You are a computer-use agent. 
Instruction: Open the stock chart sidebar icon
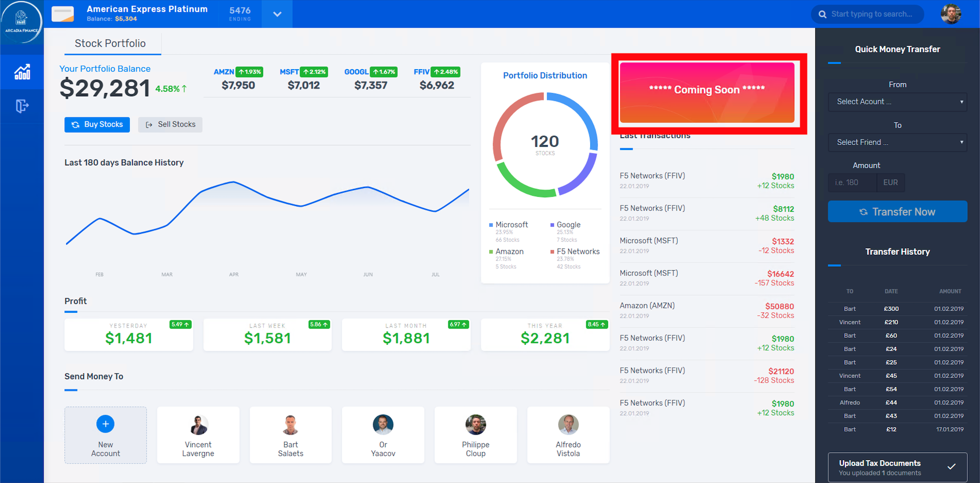coord(22,72)
